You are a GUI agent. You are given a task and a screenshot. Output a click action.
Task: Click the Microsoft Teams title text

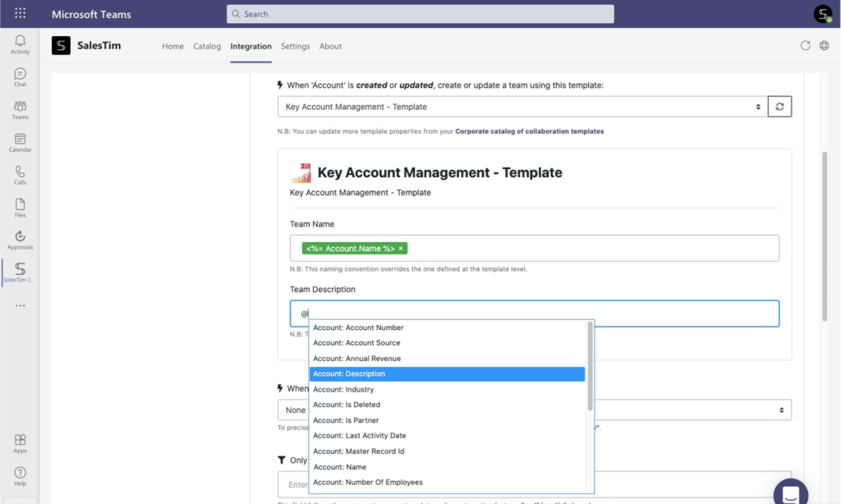point(91,14)
